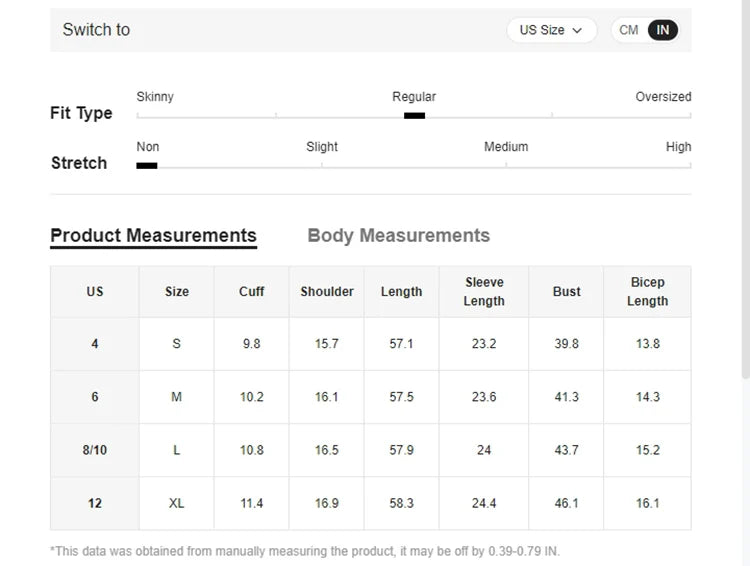Click the Fit Type Regular slider marker
Viewport: 750px width, 566px height.
(x=414, y=115)
